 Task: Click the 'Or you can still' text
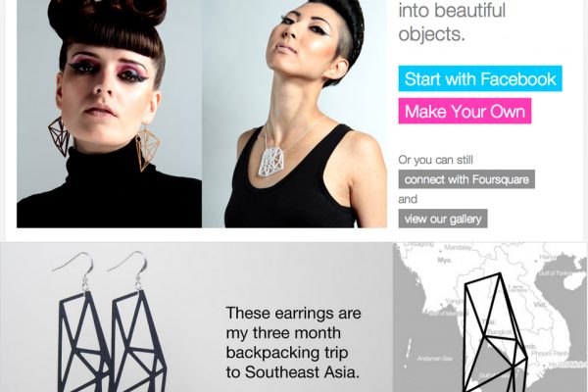(x=435, y=160)
